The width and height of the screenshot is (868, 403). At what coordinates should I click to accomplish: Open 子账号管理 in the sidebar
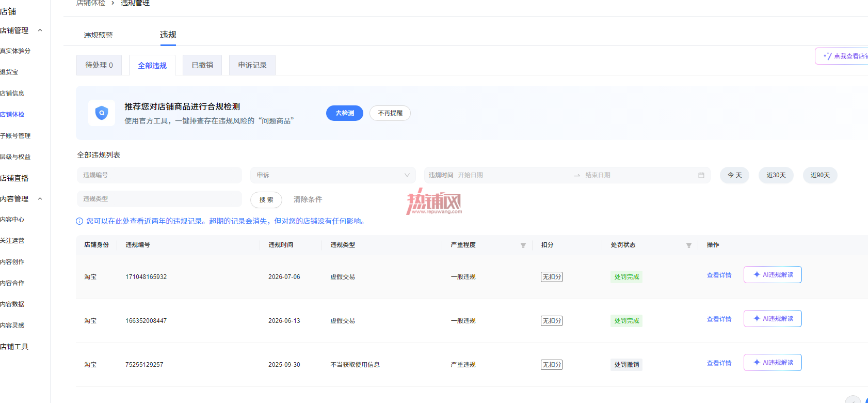point(15,136)
